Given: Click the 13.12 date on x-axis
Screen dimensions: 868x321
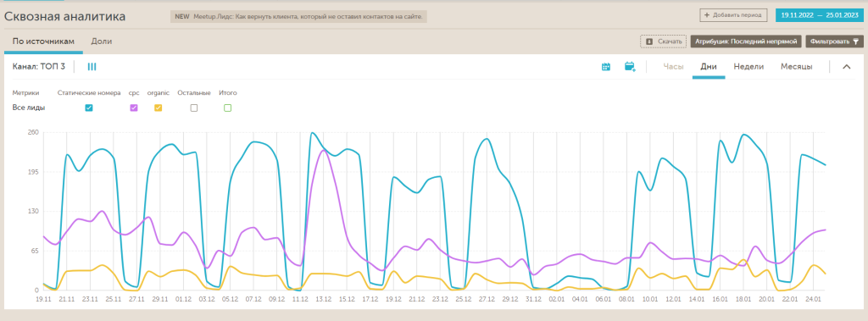Looking at the screenshot, I should (x=323, y=299).
